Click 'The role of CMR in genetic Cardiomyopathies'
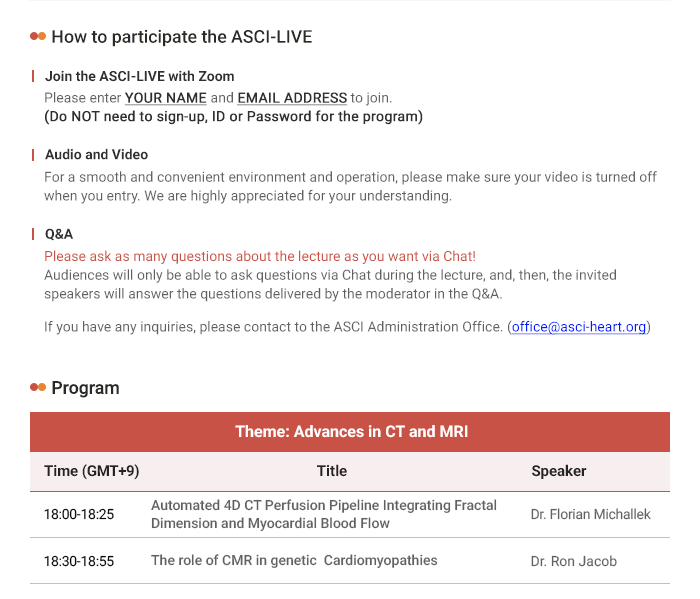 coord(294,561)
